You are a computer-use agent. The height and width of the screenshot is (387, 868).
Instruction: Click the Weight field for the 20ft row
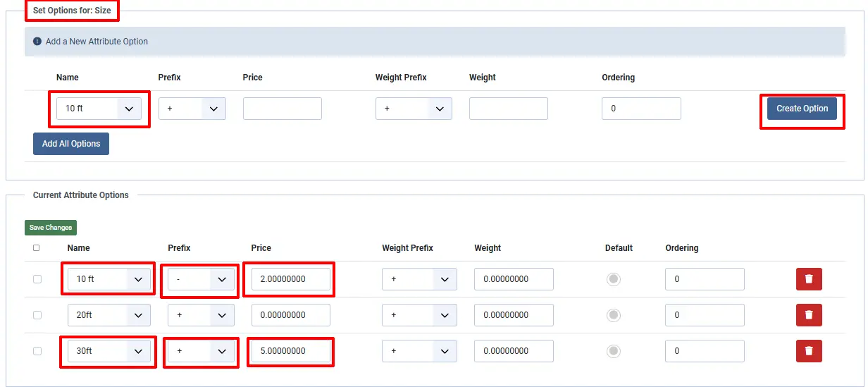[x=514, y=315]
